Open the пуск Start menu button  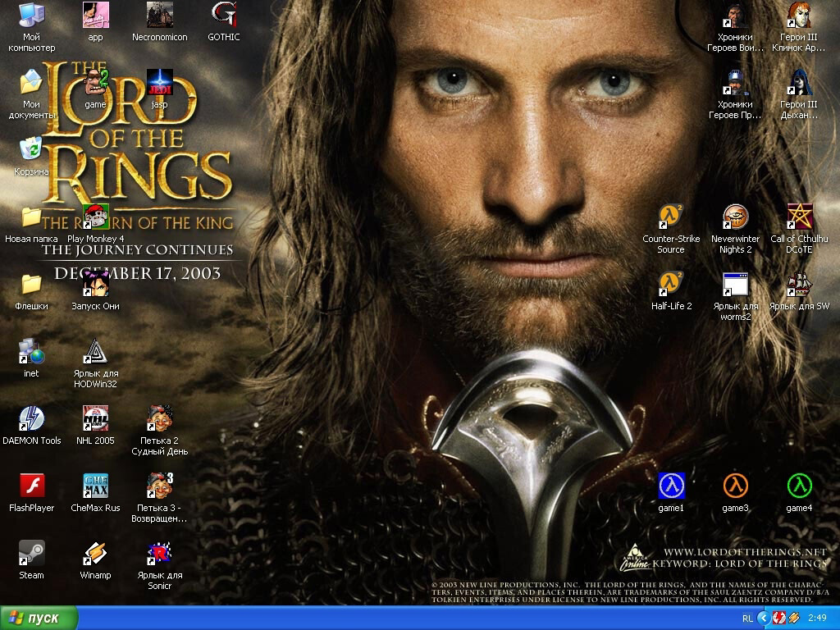click(x=39, y=618)
